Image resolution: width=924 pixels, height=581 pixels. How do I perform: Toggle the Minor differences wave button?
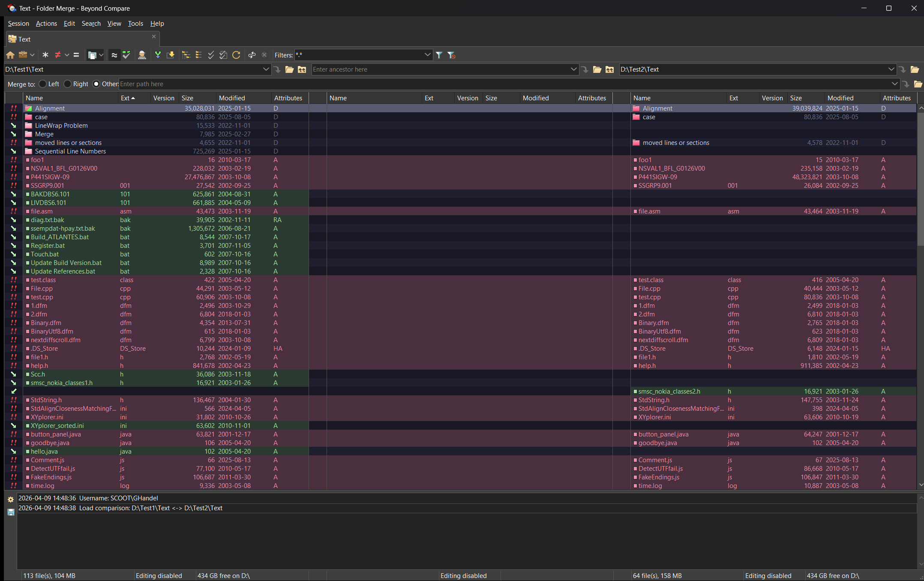click(x=114, y=55)
